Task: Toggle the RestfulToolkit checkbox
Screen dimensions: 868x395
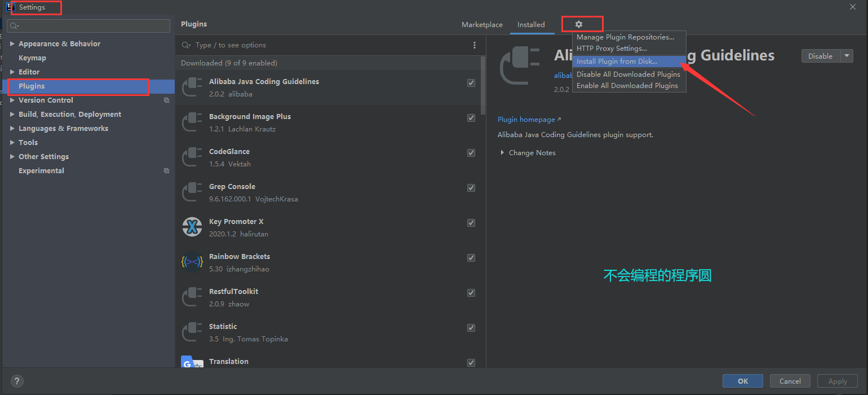Action: [x=471, y=293]
